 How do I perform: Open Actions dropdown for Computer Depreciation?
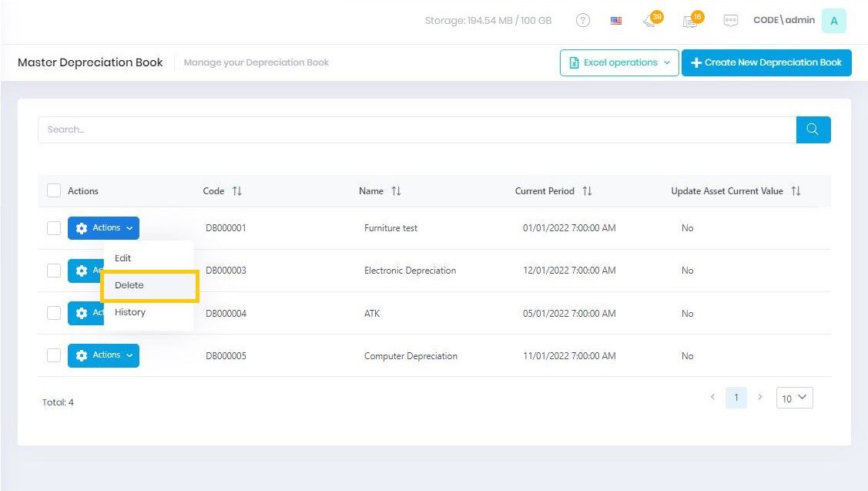[x=104, y=355]
